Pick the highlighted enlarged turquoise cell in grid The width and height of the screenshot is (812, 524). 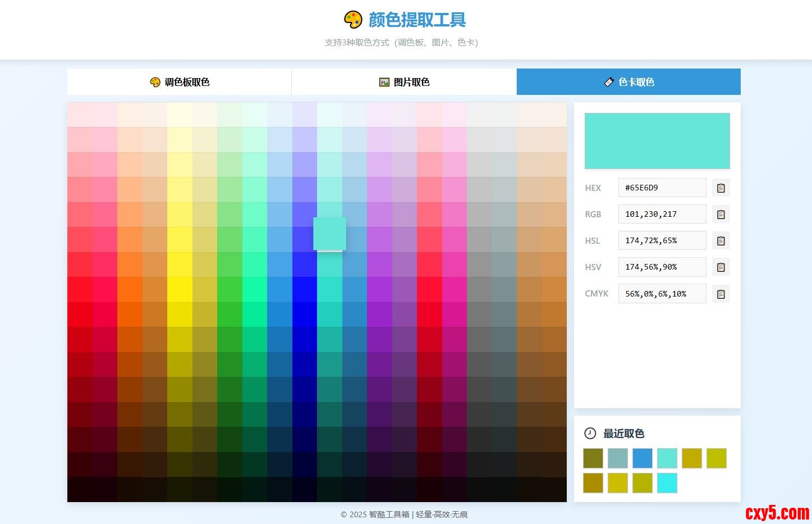click(329, 234)
